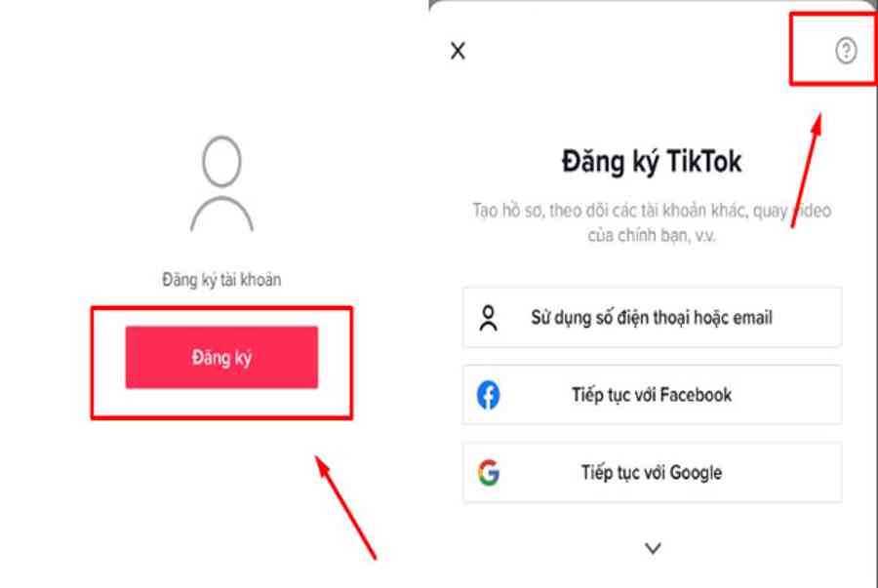Screen dimensions: 878x588
Task: Expand more sign-up options with down chevron
Action: coord(653,548)
